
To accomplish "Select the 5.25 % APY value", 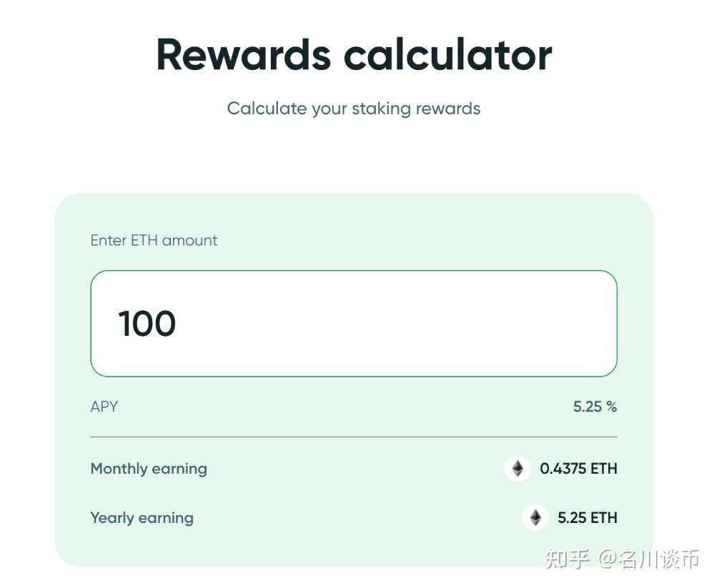I will 595,407.
